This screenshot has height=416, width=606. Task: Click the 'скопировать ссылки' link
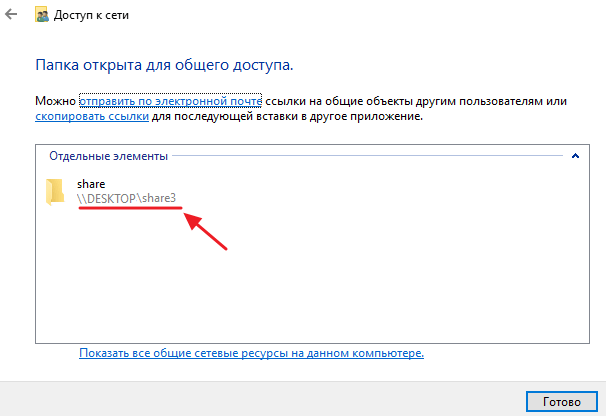point(92,116)
